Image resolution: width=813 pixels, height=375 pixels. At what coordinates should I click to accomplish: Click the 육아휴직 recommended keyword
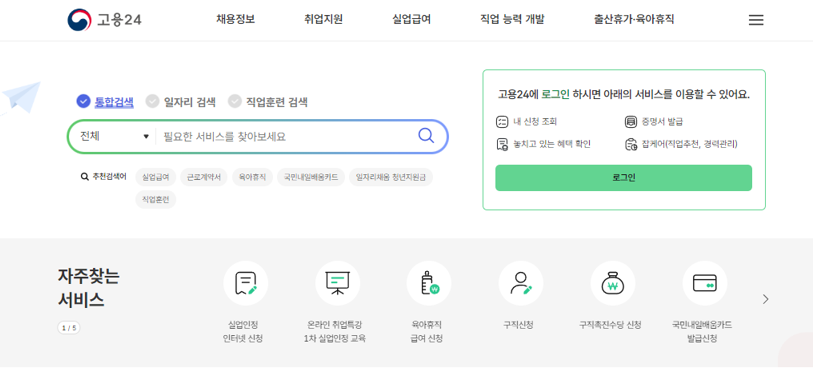(252, 177)
